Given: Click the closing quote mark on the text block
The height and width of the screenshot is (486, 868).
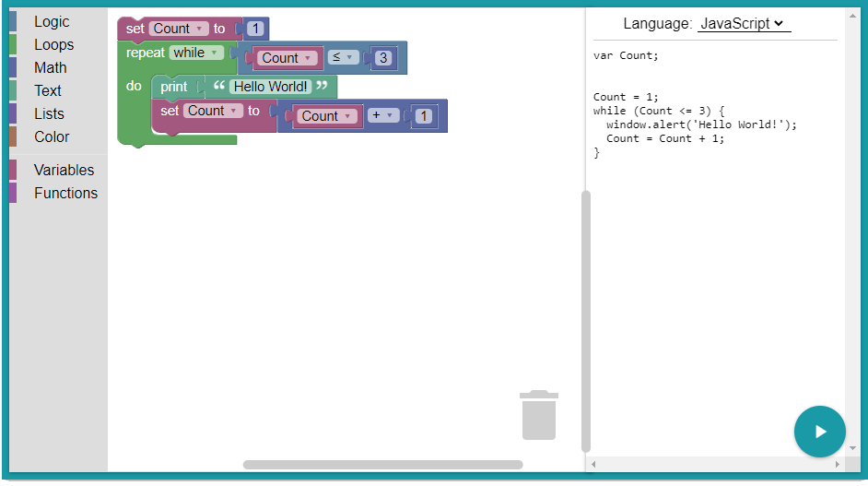Looking at the screenshot, I should pyautogui.click(x=322, y=86).
